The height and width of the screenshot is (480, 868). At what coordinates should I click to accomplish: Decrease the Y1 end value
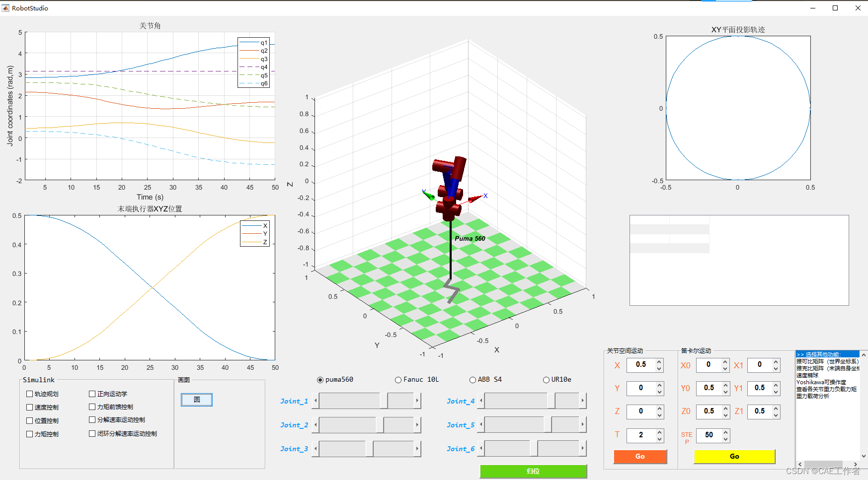click(x=776, y=392)
